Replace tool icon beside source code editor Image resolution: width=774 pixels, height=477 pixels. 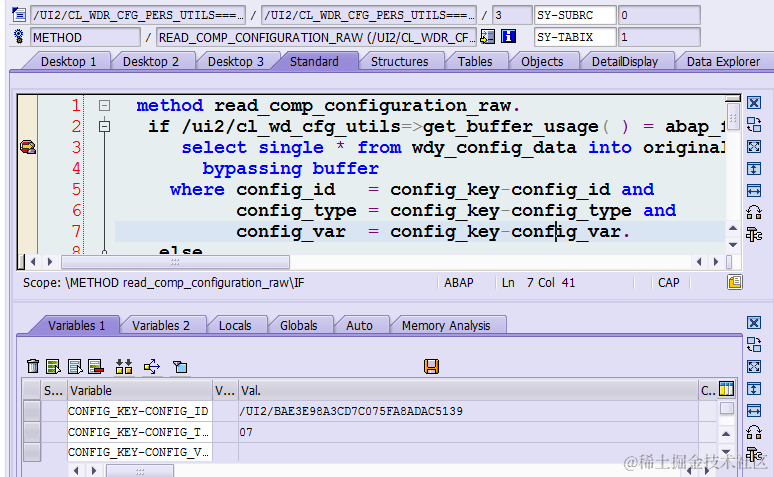tap(754, 212)
